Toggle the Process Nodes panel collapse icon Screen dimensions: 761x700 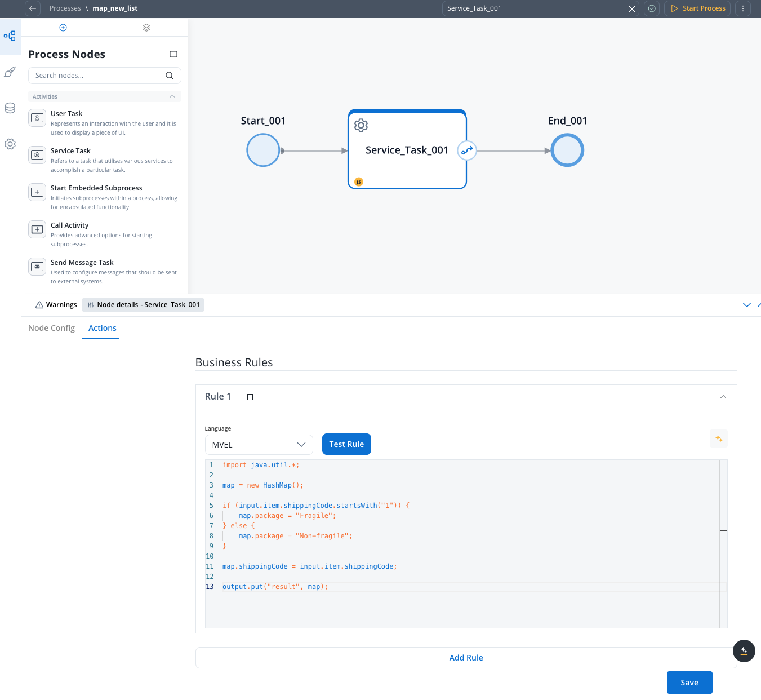(173, 54)
